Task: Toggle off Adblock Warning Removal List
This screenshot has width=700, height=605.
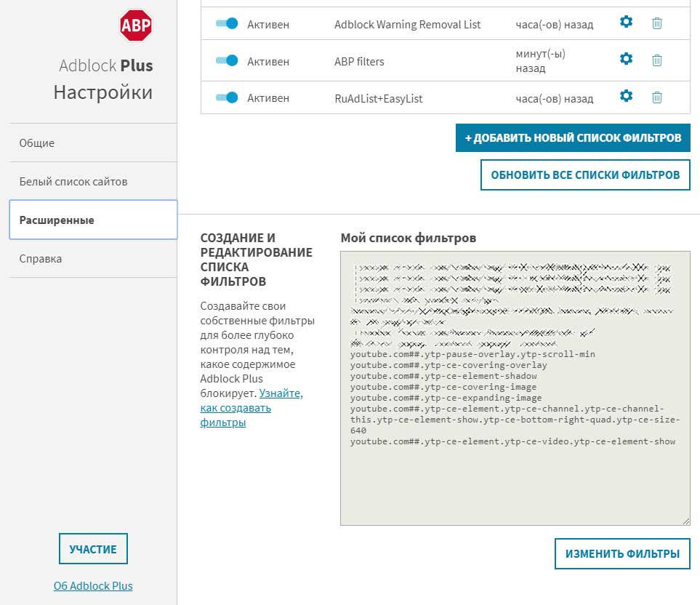Action: point(227,23)
